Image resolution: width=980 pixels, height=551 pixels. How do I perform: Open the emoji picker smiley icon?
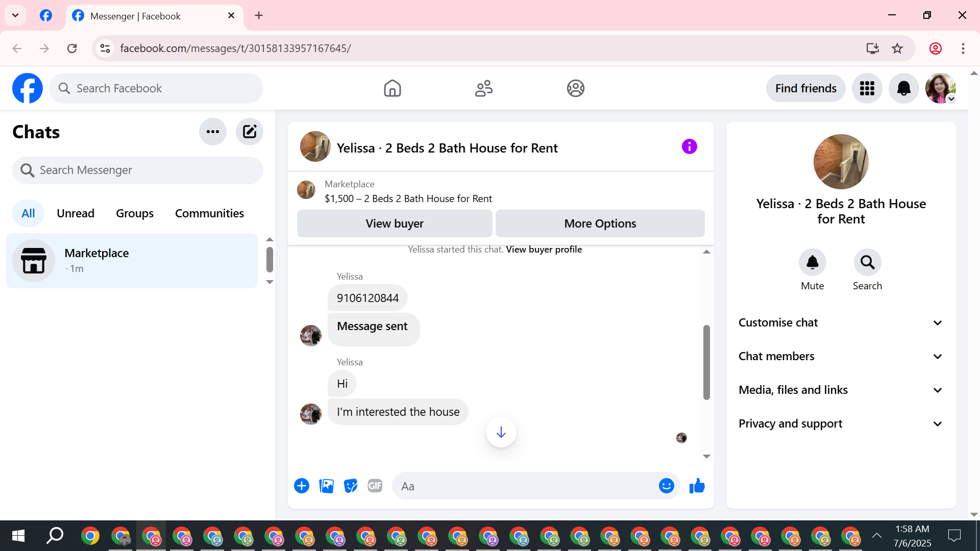666,486
